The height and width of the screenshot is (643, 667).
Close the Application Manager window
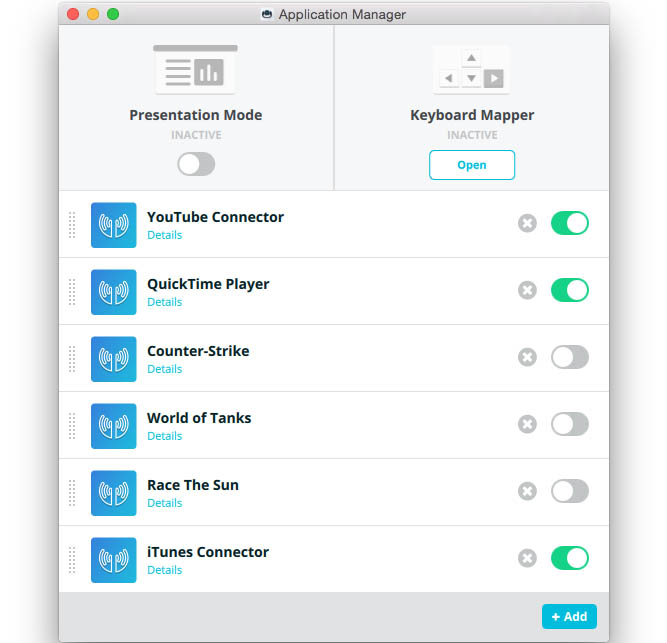[73, 14]
